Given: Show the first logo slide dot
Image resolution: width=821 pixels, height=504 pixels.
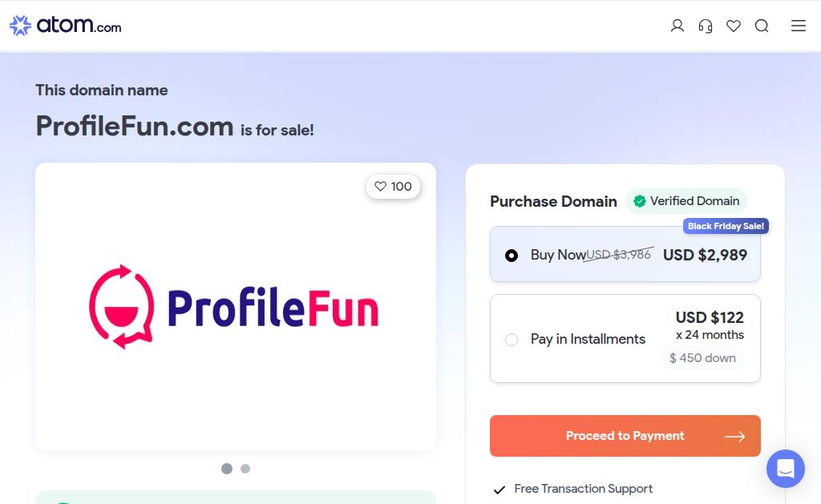Looking at the screenshot, I should 227,469.
